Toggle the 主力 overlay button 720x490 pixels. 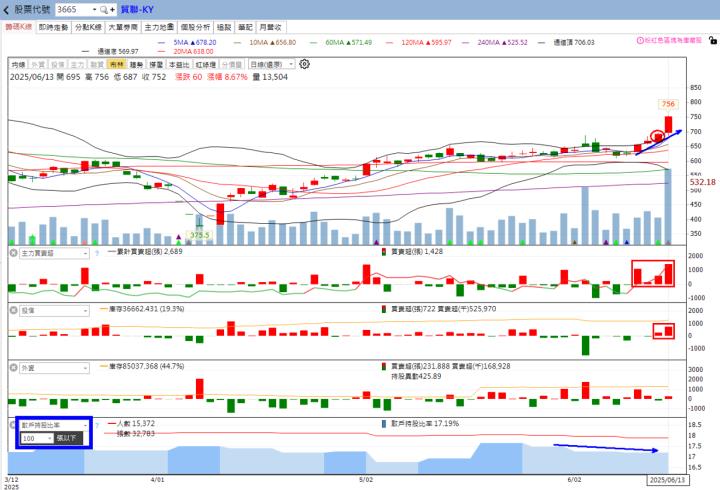77,65
